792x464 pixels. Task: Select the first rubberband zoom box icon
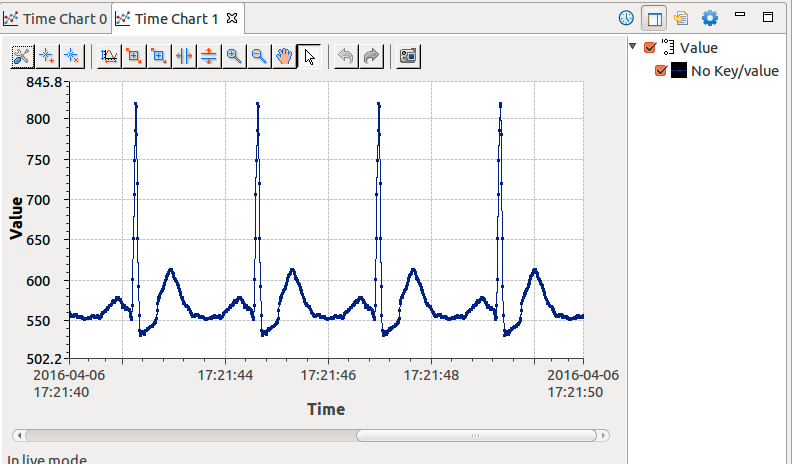point(134,56)
